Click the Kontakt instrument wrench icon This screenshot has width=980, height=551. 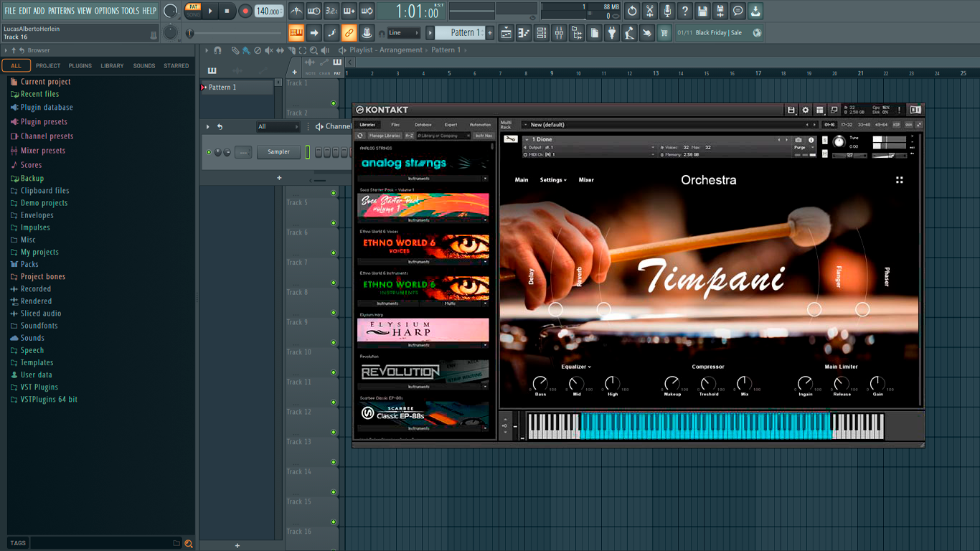(510, 139)
